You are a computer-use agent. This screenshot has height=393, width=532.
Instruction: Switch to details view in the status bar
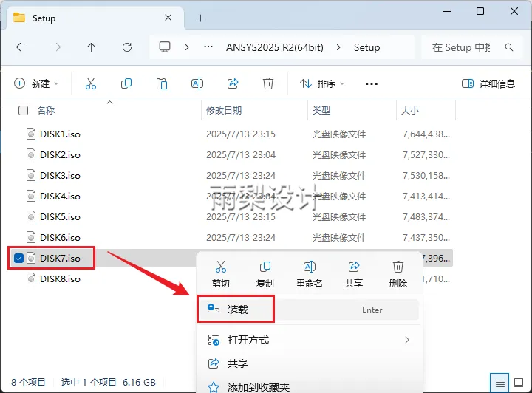click(499, 383)
